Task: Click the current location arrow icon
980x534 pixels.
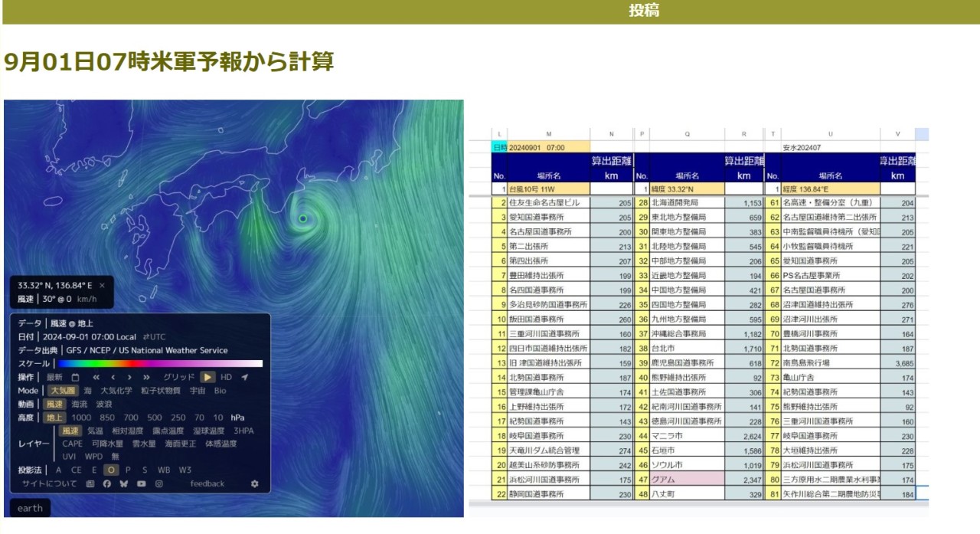Action: tap(245, 377)
